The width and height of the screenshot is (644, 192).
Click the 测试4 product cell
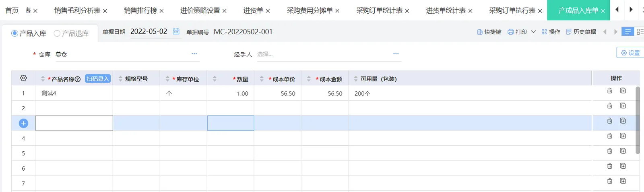pyautogui.click(x=74, y=93)
